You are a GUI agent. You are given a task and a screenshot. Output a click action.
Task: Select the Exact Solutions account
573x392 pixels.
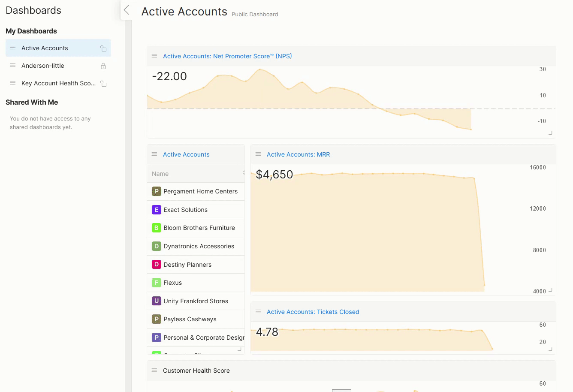(x=185, y=210)
